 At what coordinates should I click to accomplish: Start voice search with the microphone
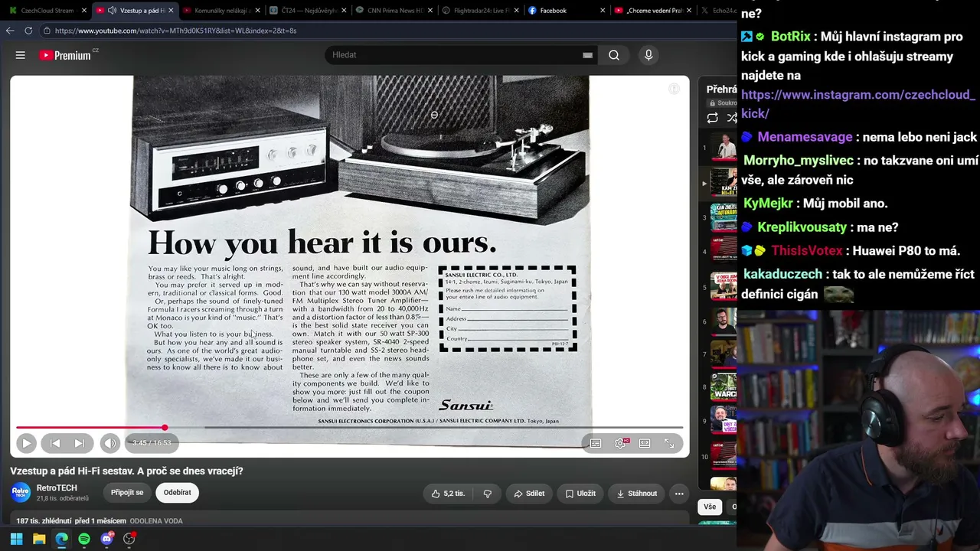(648, 55)
